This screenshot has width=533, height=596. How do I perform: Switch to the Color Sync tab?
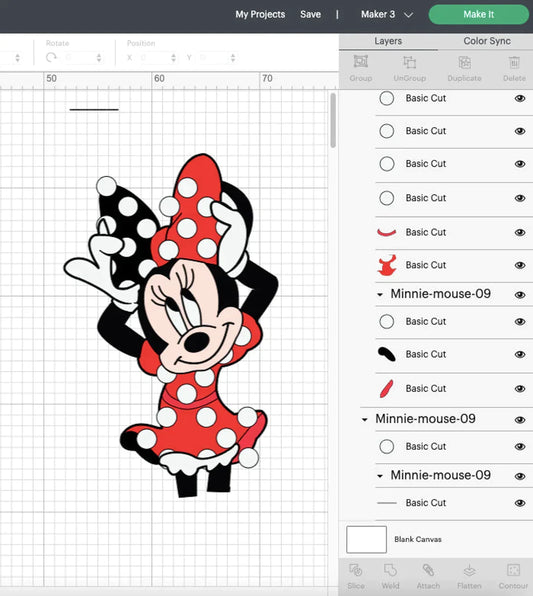487,41
